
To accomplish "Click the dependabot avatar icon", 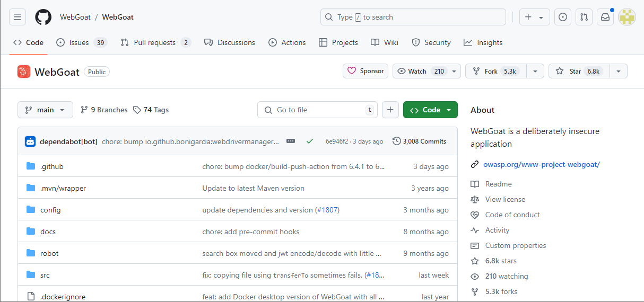I will click(x=30, y=141).
